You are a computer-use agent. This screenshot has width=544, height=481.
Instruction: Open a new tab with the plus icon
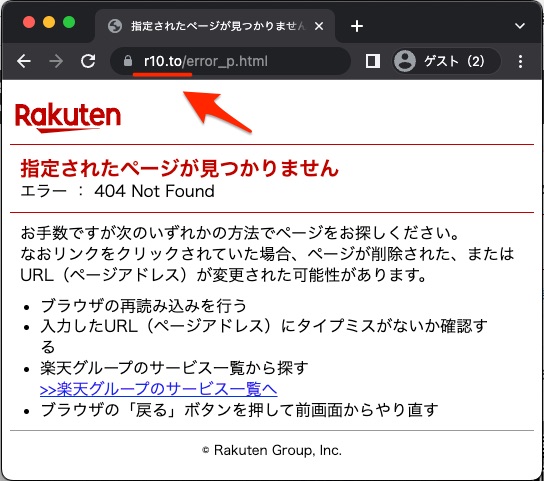[x=357, y=26]
